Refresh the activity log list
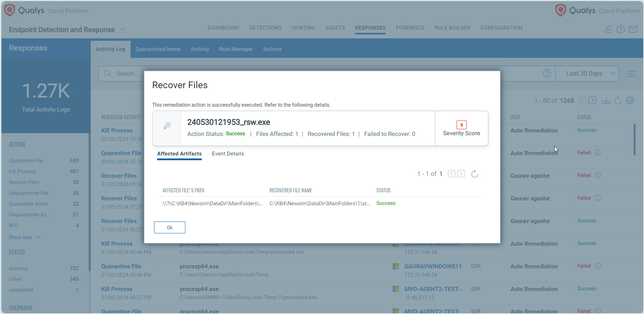 [618, 101]
